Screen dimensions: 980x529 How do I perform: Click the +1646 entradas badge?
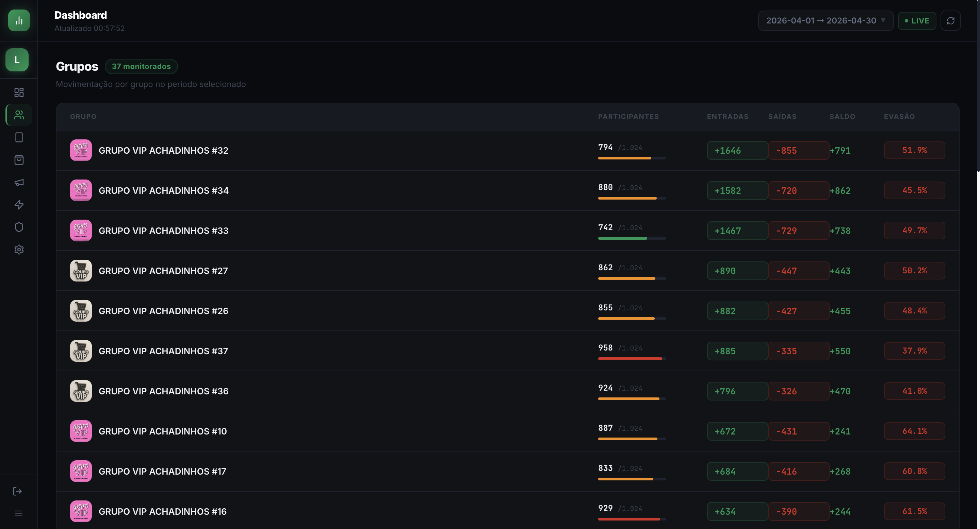tap(737, 151)
